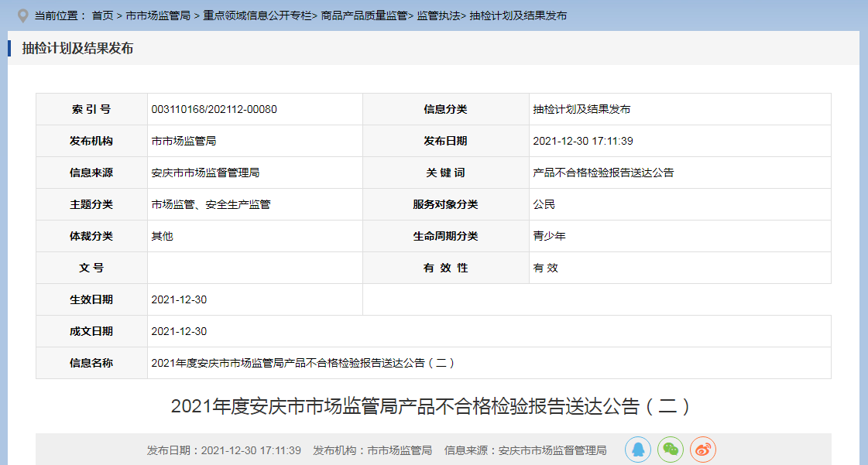
Task: Select 有效 value in the table
Action: (545, 268)
